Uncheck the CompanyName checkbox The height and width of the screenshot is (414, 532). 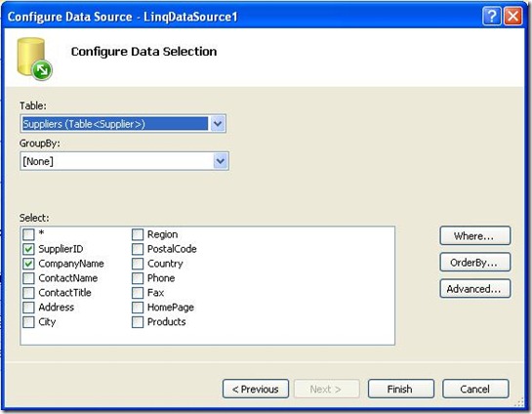29,264
